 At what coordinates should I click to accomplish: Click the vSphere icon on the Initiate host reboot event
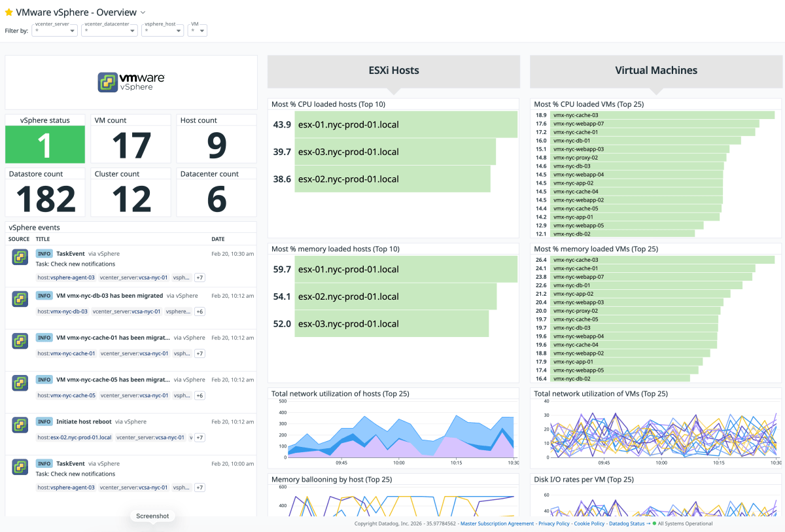point(20,425)
